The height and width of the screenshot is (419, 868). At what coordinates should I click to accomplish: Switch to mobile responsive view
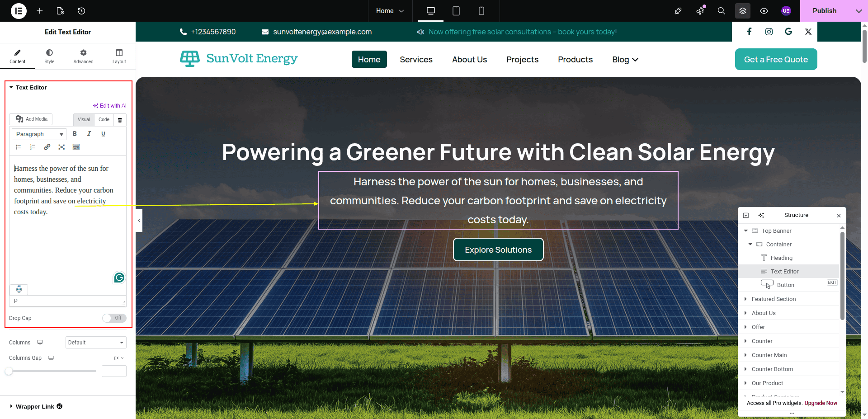click(481, 11)
